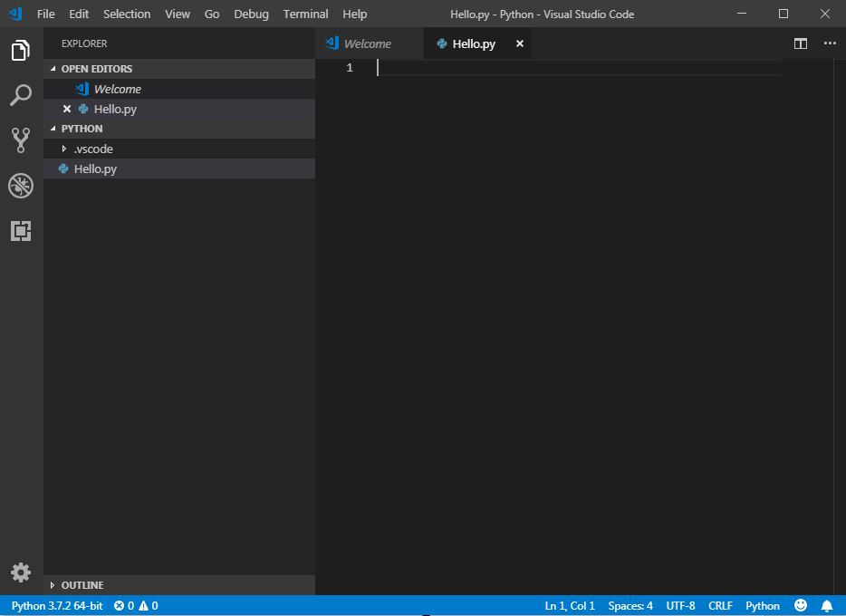Viewport: 846px width, 616px height.
Task: Change indentation via Spaces: 4
Action: 630,606
